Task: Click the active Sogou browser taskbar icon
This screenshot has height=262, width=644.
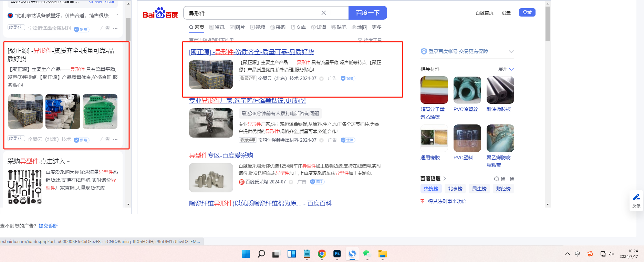Action: [352, 254]
